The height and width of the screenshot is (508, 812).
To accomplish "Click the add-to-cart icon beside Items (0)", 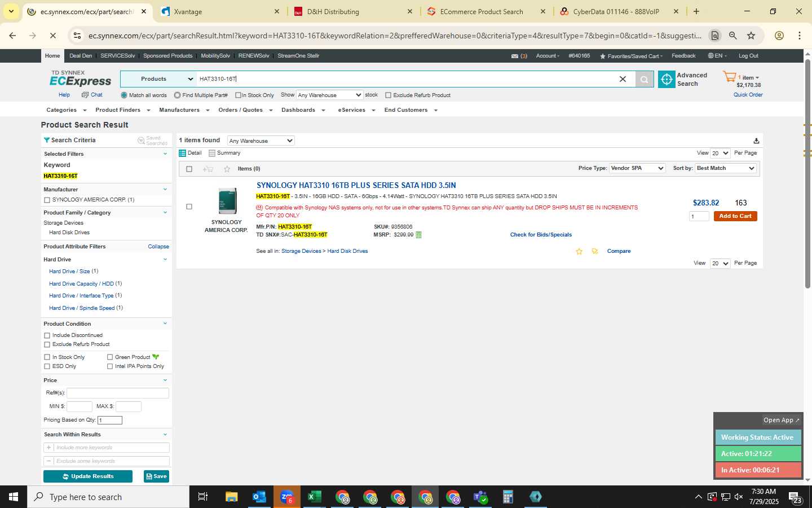I will pyautogui.click(x=208, y=169).
